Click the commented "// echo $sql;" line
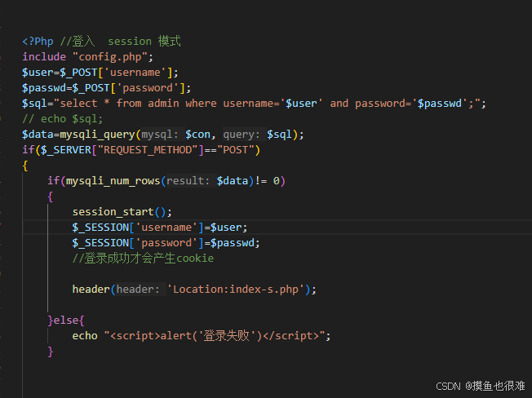The height and width of the screenshot is (398, 532). tap(63, 118)
